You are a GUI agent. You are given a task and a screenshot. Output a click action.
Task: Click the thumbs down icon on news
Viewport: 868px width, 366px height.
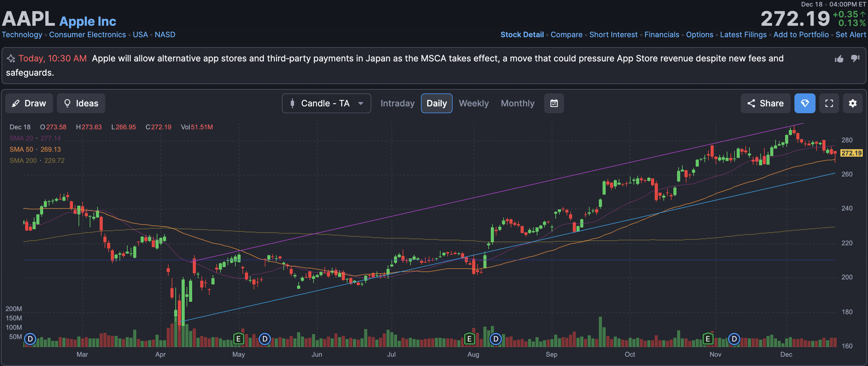tap(855, 58)
